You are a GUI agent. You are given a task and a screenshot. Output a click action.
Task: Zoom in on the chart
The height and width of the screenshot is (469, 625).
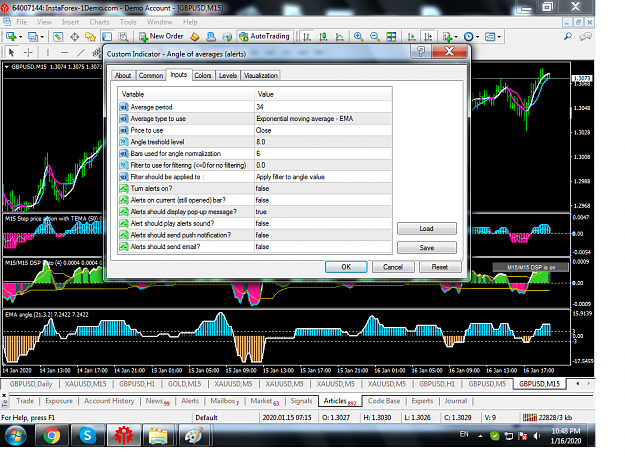[x=358, y=37]
